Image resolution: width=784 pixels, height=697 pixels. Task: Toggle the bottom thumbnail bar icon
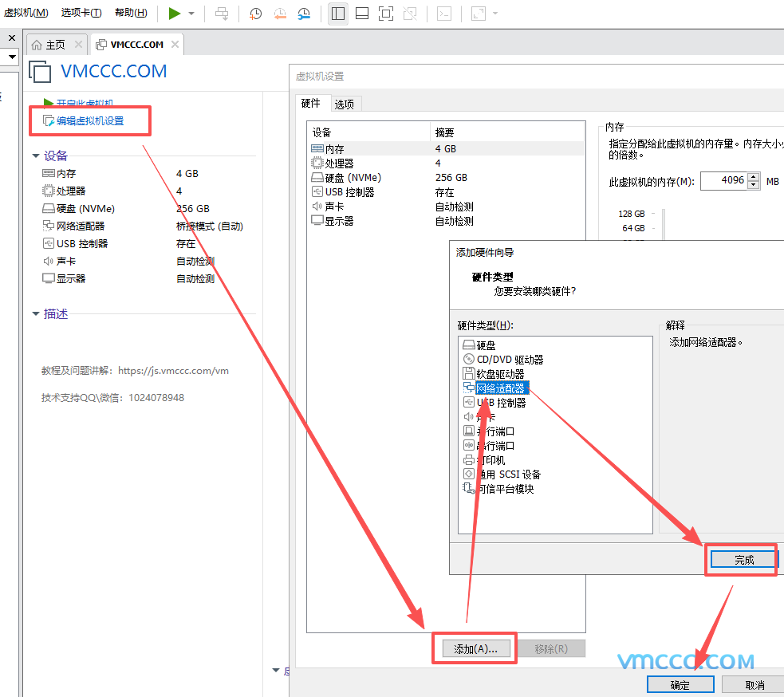coord(361,14)
